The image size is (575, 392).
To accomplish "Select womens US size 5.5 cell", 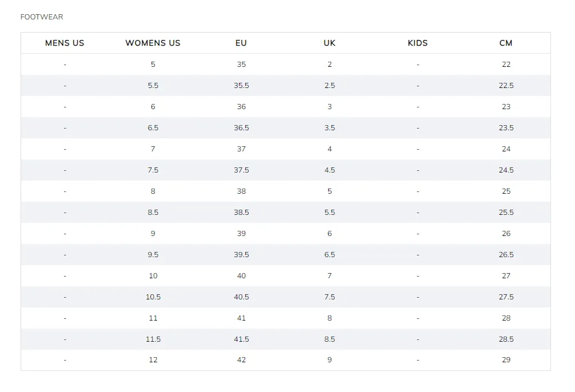I will point(153,86).
